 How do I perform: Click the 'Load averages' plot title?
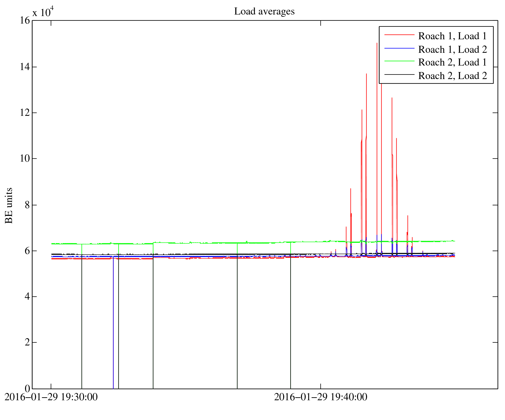[x=264, y=12]
